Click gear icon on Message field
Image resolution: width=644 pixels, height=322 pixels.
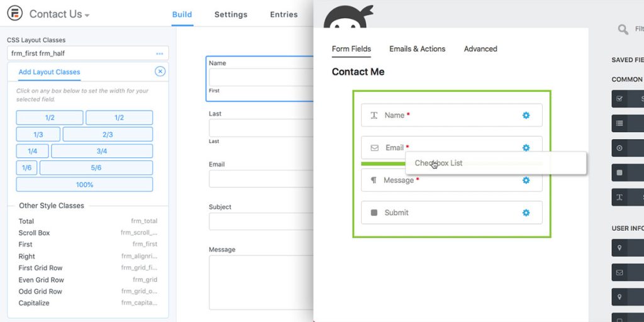(x=526, y=180)
